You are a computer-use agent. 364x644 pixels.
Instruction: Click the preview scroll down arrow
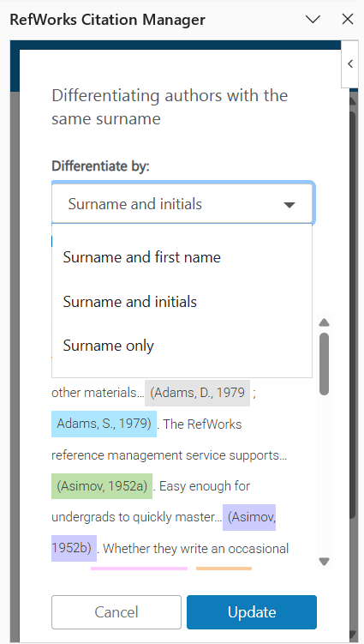pyautogui.click(x=325, y=561)
